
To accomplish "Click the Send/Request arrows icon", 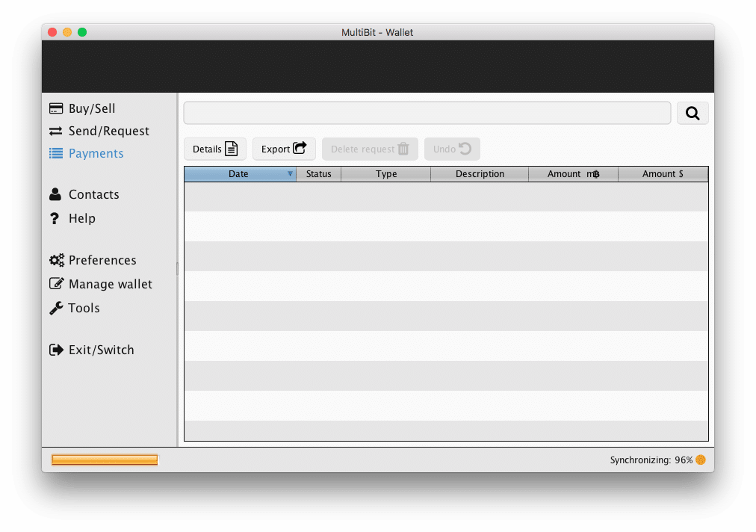I will [x=56, y=132].
